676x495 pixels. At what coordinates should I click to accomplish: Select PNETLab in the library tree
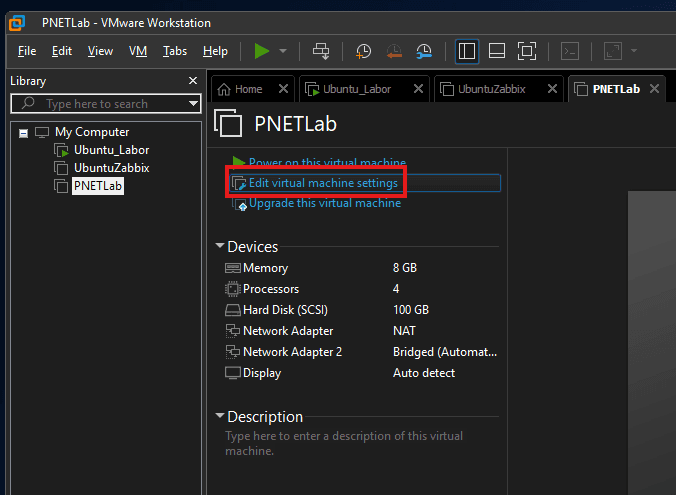(98, 186)
